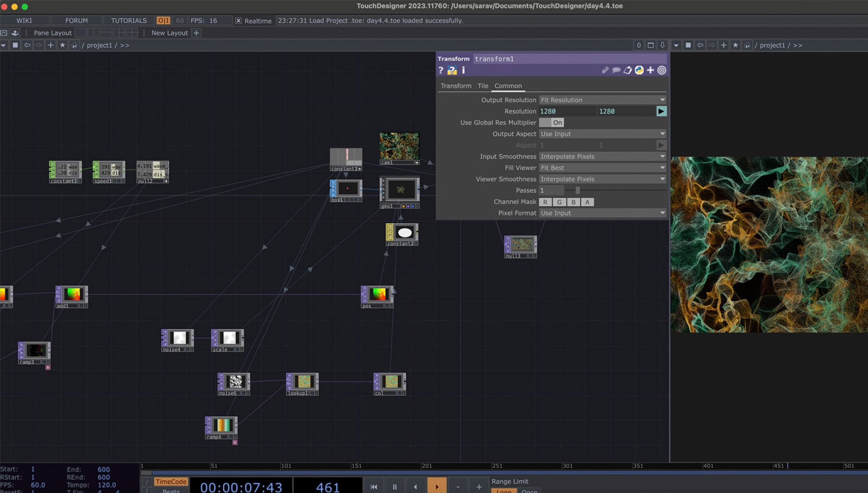Open the comment bubble icon
Image resolution: width=868 pixels, height=493 pixels.
[x=616, y=70]
